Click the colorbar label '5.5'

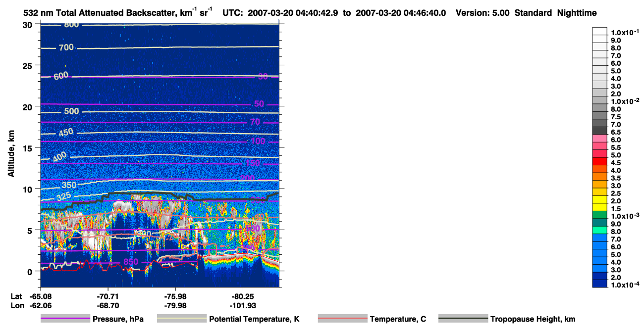(x=616, y=147)
